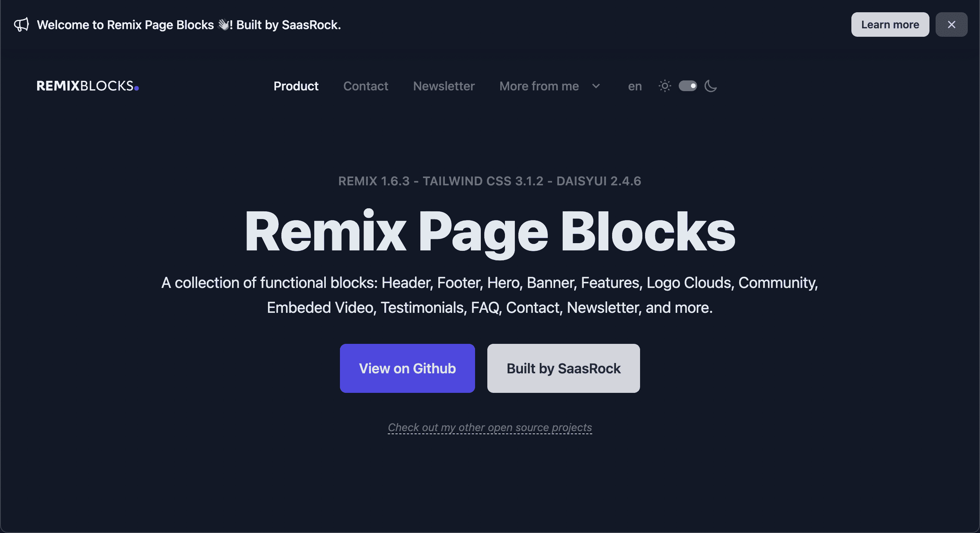This screenshot has width=980, height=533.
Task: Click the Learn more banner button
Action: pos(890,25)
